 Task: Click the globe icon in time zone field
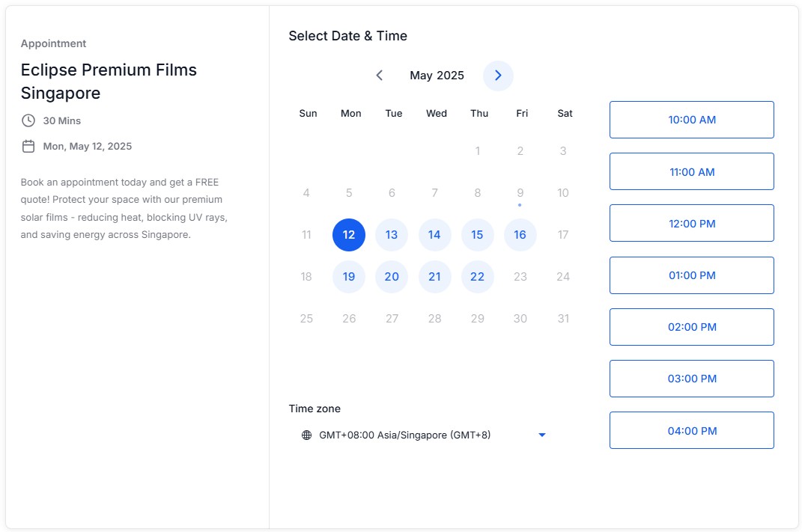pos(306,435)
